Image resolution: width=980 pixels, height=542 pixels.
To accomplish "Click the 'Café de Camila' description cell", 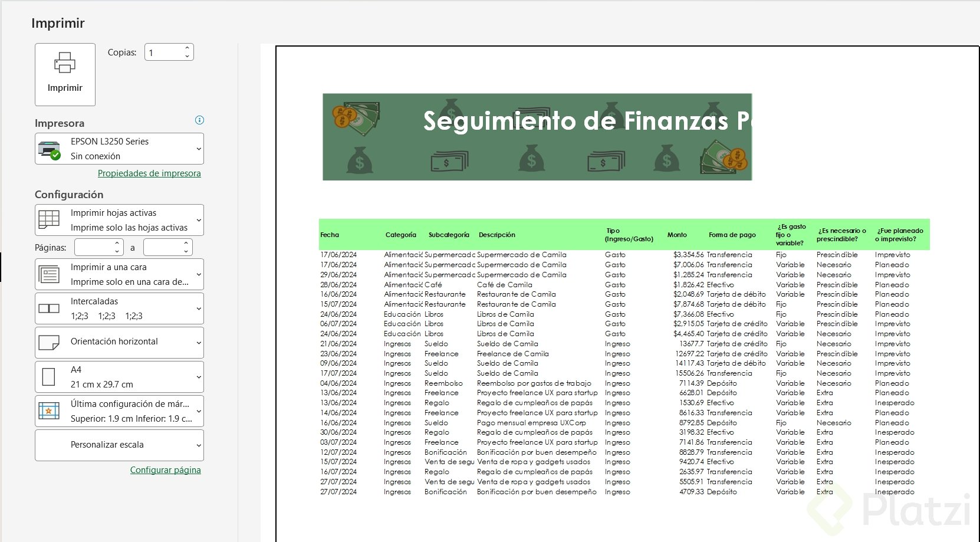I will pyautogui.click(x=505, y=285).
